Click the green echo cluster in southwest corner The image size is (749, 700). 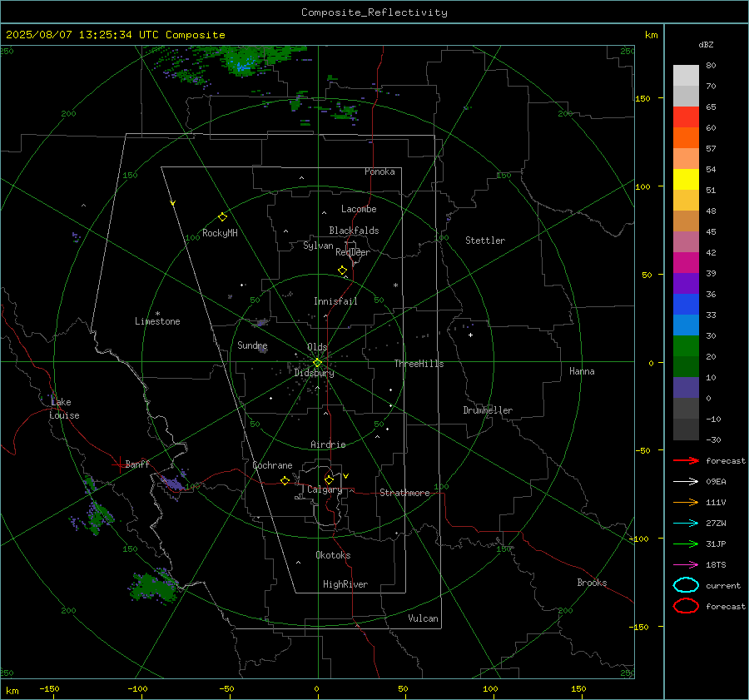click(x=153, y=587)
